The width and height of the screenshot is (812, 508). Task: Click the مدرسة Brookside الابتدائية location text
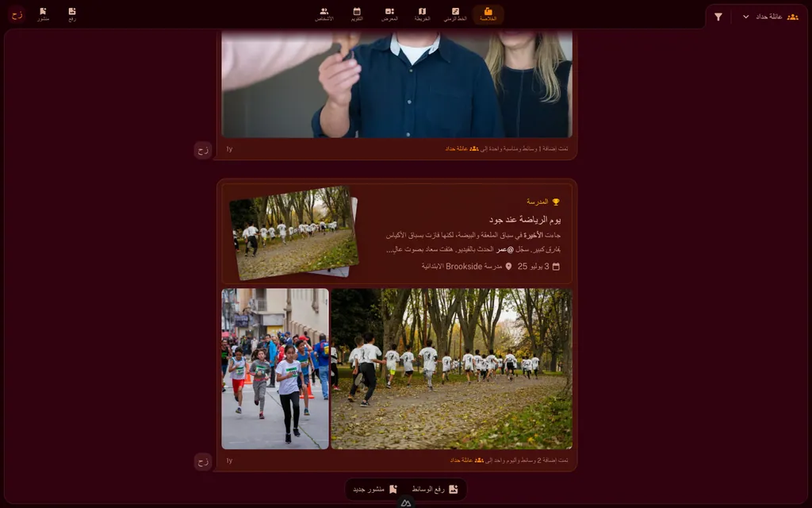[462, 267]
